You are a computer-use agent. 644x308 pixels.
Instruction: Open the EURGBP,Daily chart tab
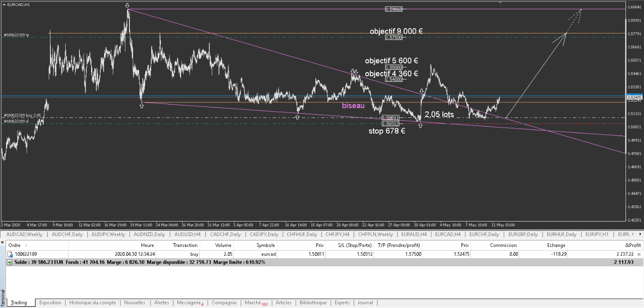523,234
